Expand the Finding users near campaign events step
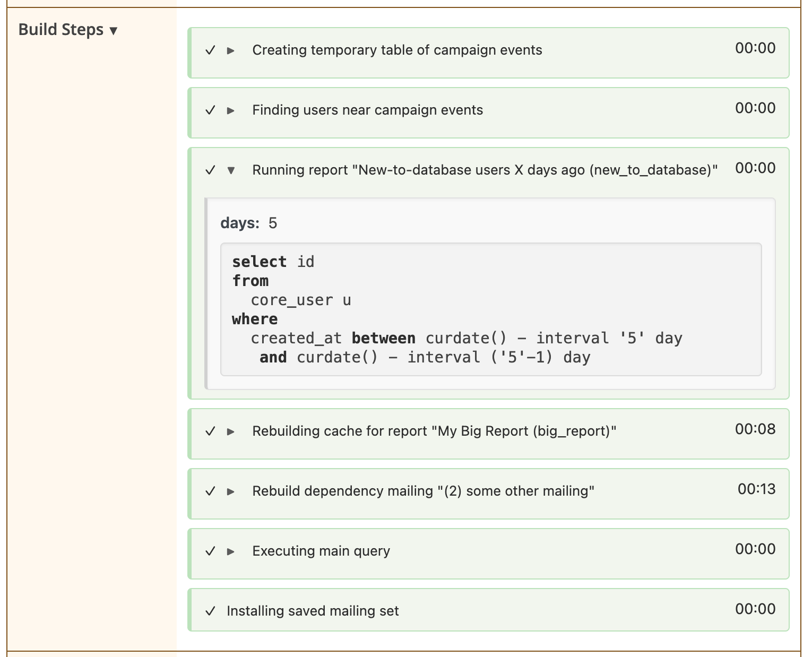The height and width of the screenshot is (657, 812). [231, 110]
